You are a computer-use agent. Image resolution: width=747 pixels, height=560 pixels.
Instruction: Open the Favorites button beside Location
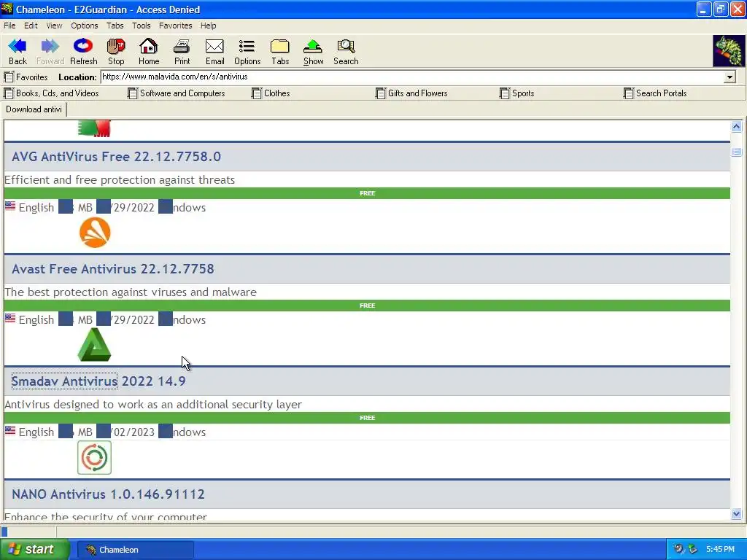pyautogui.click(x=26, y=77)
